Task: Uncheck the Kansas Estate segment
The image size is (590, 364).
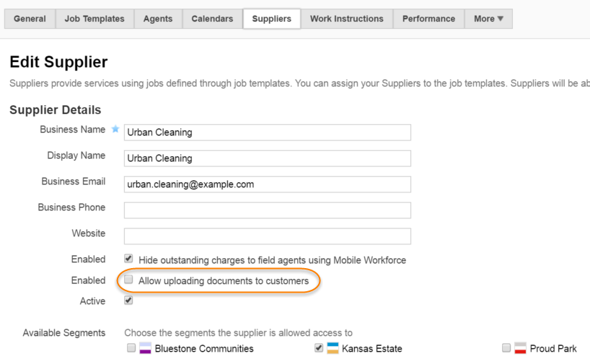Action: point(319,348)
